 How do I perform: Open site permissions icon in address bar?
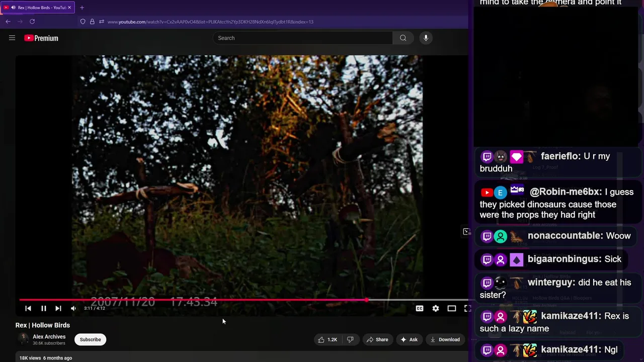tap(102, 22)
